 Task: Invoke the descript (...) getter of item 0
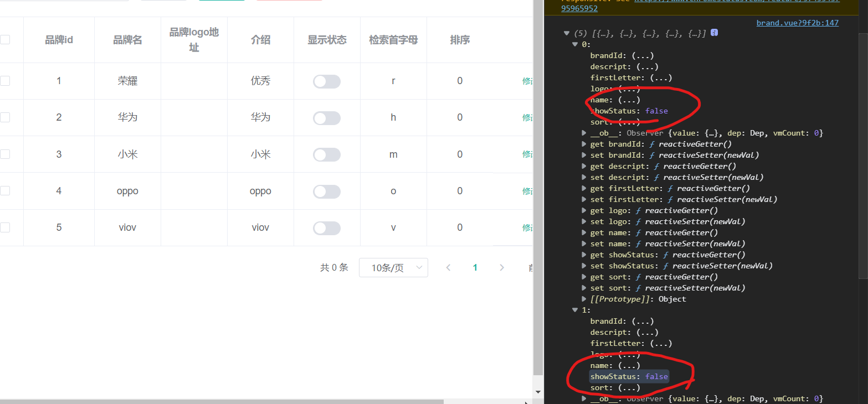click(648, 66)
